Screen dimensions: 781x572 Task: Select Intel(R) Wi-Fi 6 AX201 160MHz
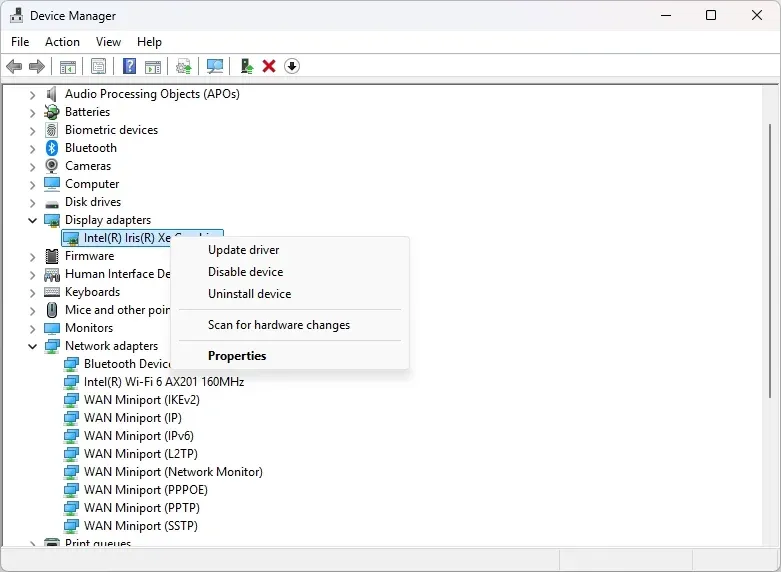point(164,382)
